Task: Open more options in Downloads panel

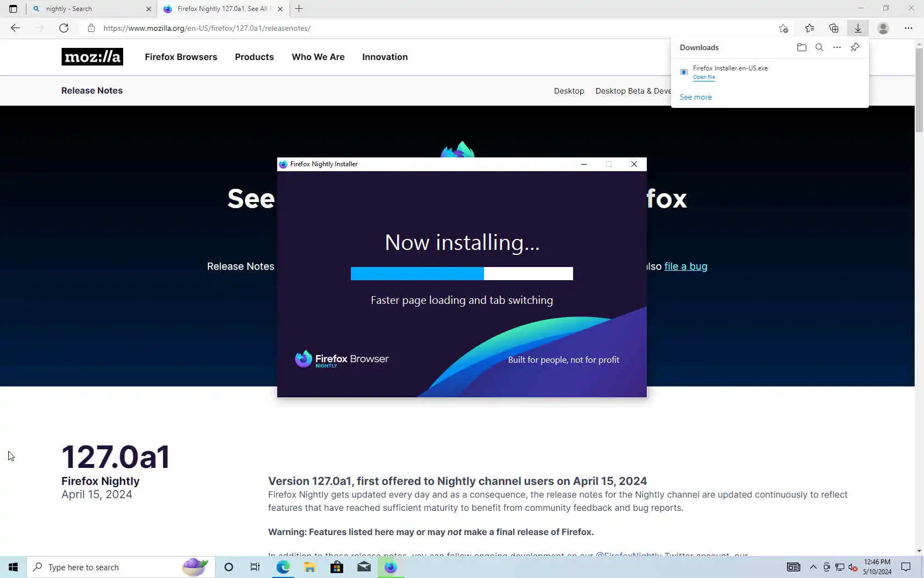Action: click(x=837, y=47)
